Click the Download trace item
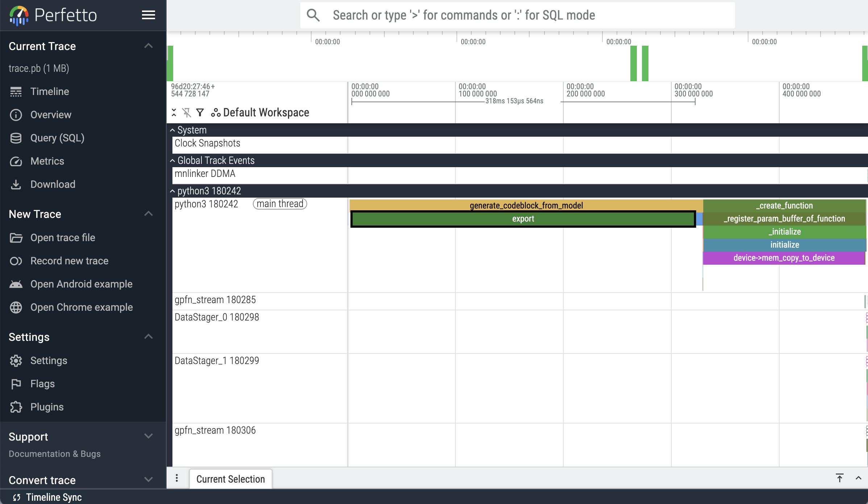Screen dimensions: 868x504 pos(53,184)
